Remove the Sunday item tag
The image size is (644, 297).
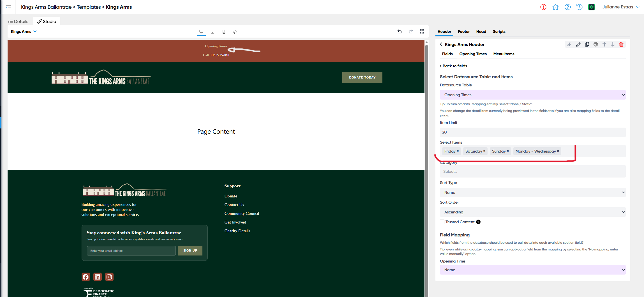508,151
